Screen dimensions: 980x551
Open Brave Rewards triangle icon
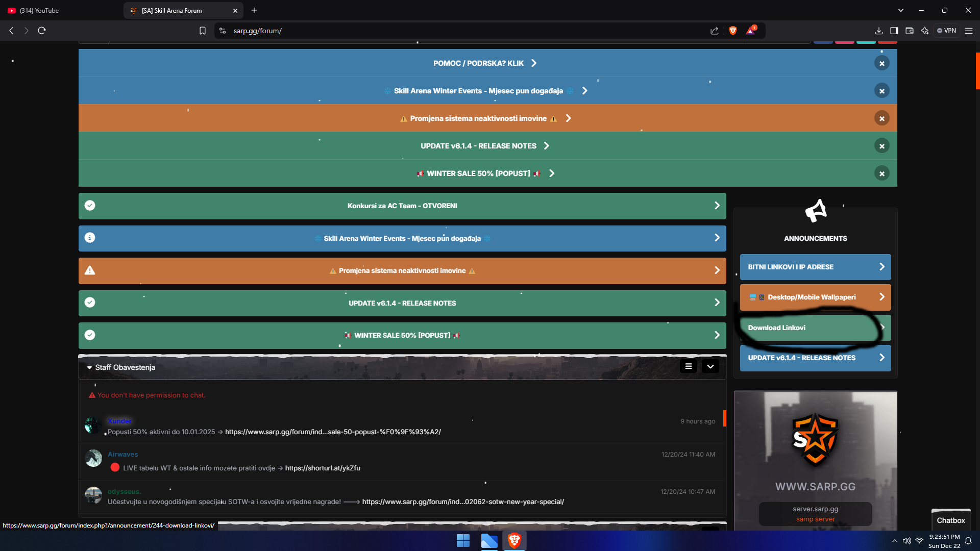tap(751, 31)
